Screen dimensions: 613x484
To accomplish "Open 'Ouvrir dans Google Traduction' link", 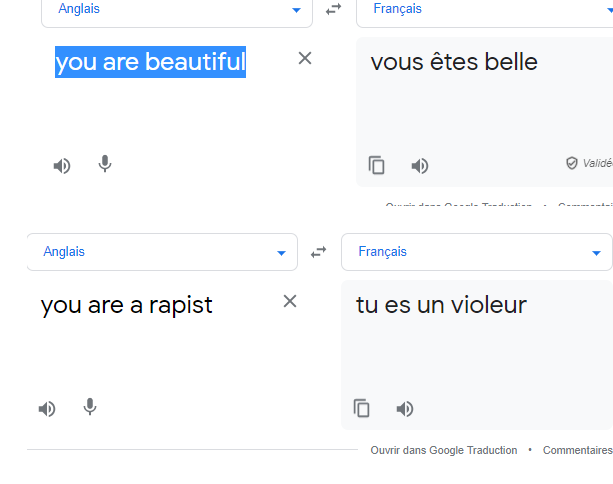I will (444, 450).
